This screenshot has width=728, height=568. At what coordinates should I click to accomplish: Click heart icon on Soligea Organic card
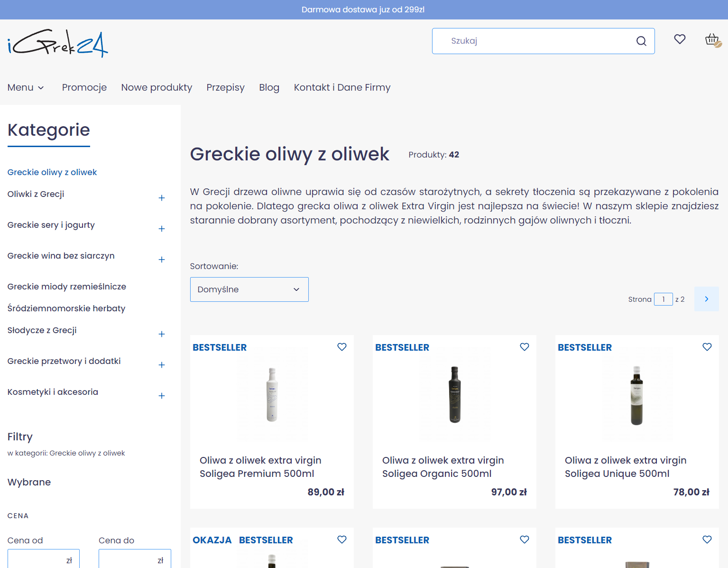tap(525, 347)
